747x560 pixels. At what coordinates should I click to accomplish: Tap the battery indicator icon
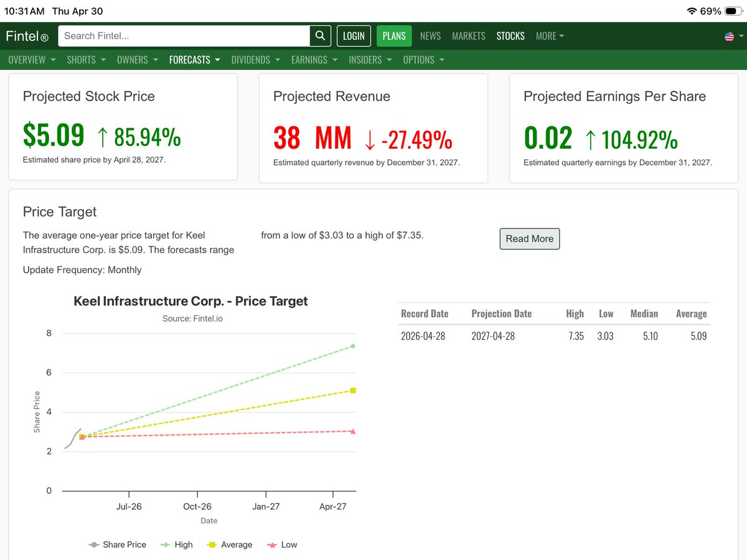point(733,11)
